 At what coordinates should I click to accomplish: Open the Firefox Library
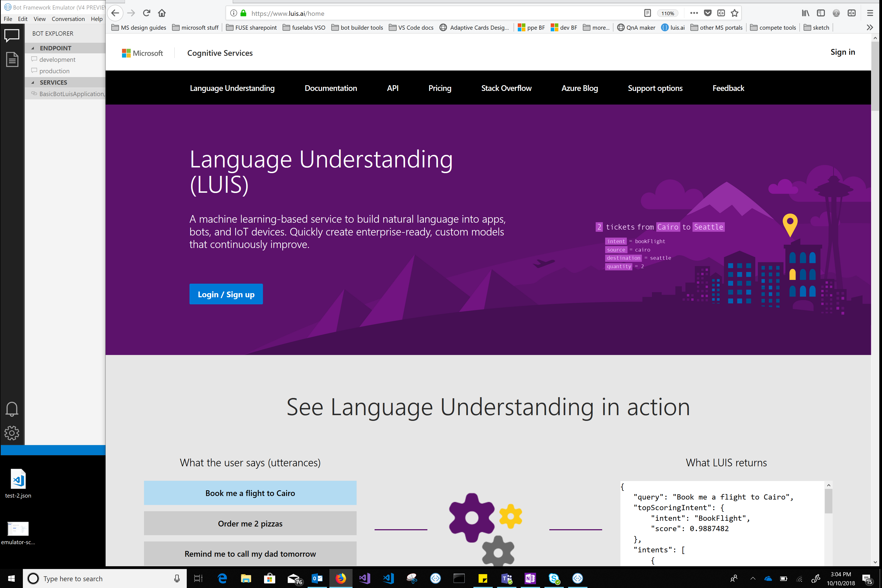tap(805, 13)
